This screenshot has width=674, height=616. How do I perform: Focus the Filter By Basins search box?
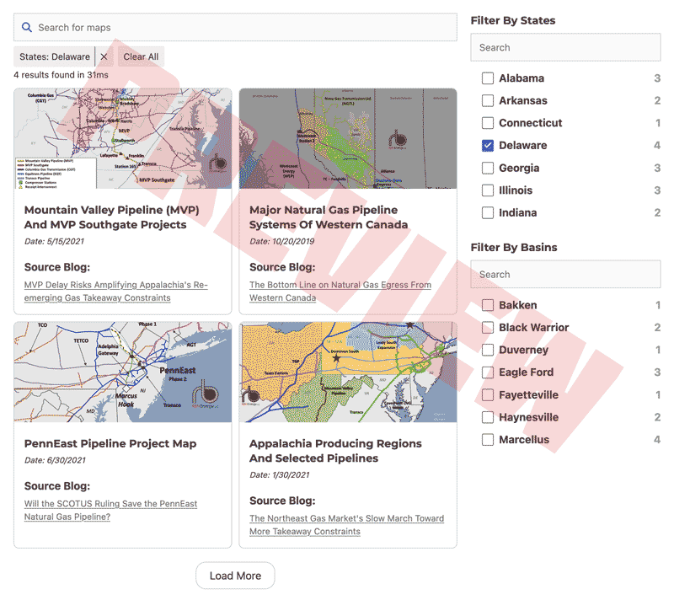click(x=565, y=274)
